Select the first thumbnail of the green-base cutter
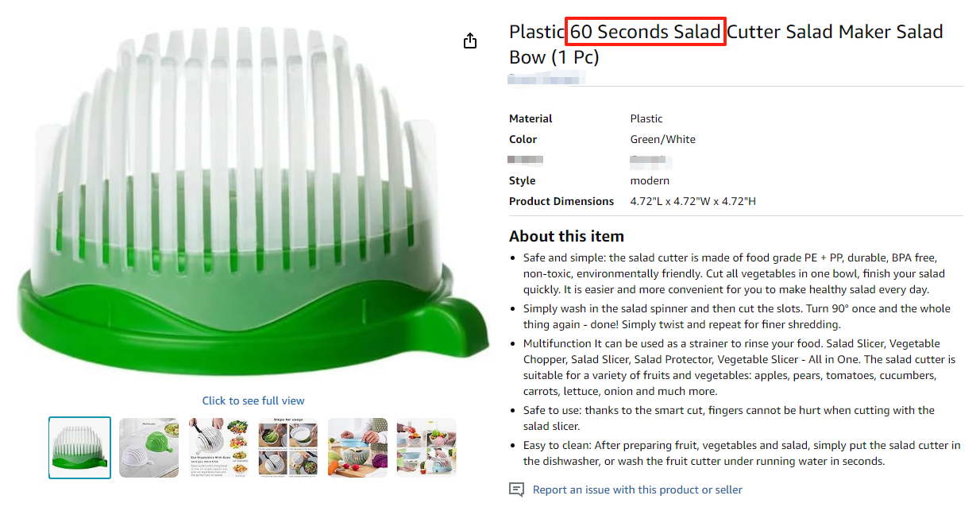 click(79, 447)
